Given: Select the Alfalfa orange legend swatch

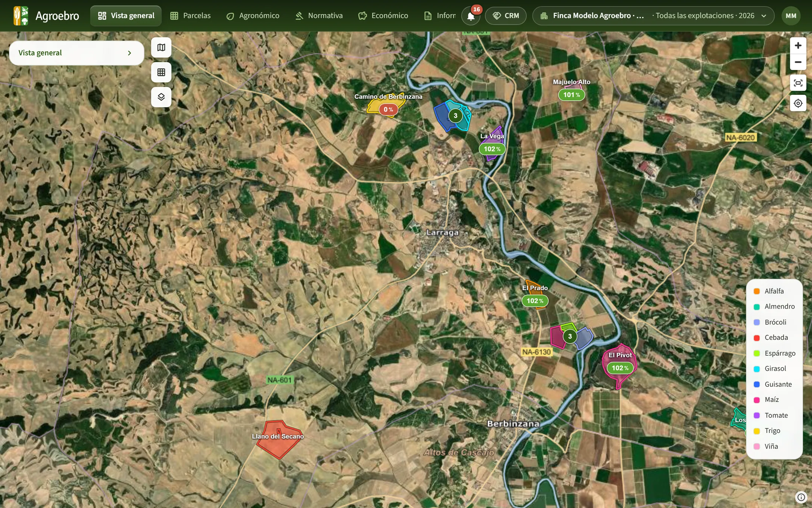Looking at the screenshot, I should (757, 291).
